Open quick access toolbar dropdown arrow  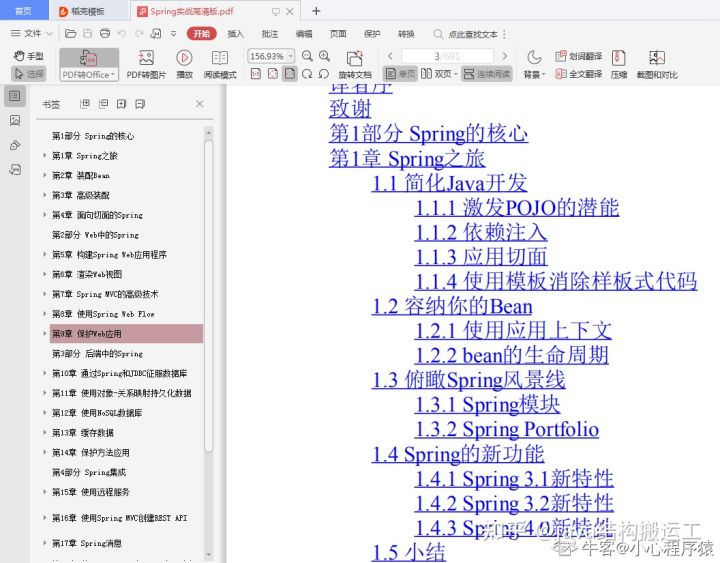click(174, 34)
